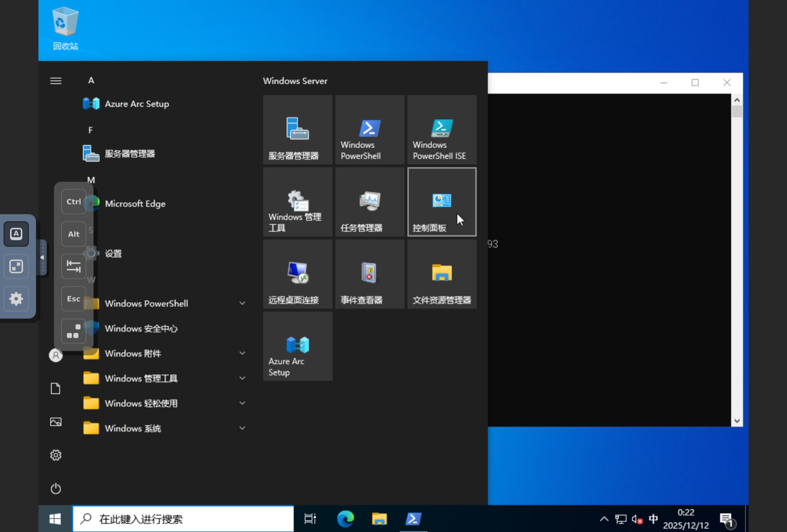Viewport: 787px width, 532px height.
Task: Click the taskbar search input box
Action: (183, 519)
